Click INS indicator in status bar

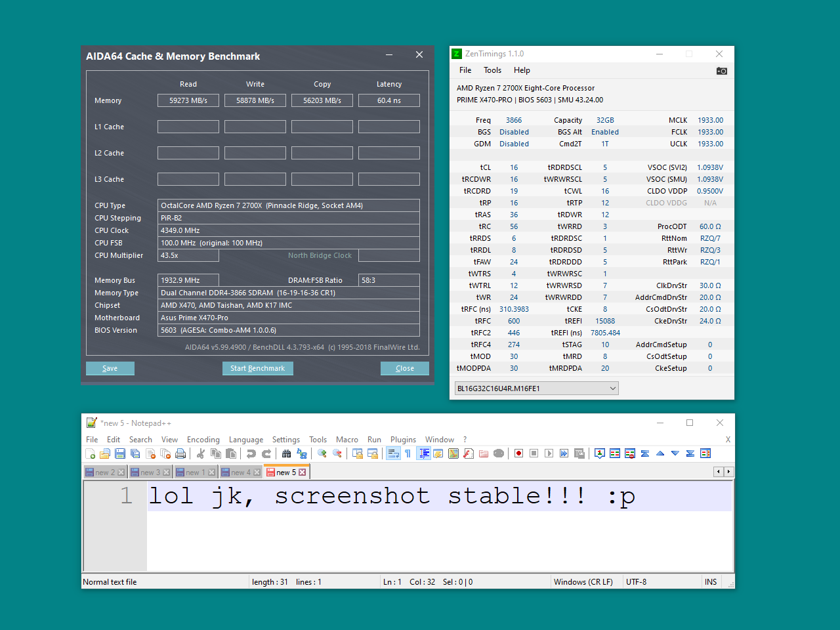(711, 582)
